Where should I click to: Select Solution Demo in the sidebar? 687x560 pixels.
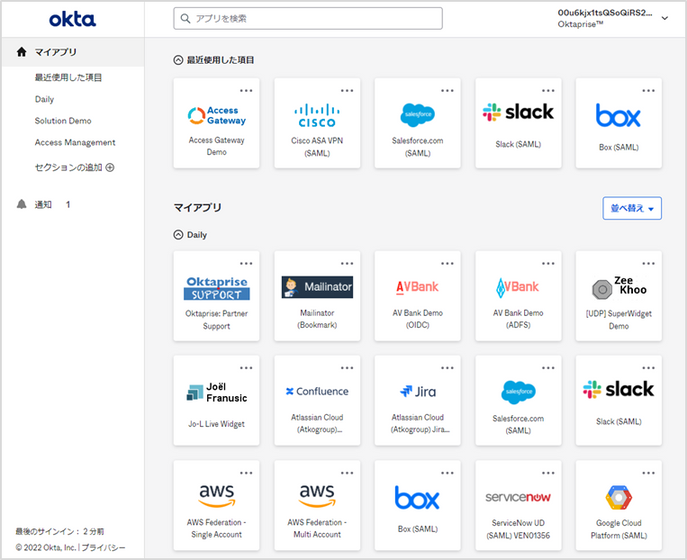(63, 121)
